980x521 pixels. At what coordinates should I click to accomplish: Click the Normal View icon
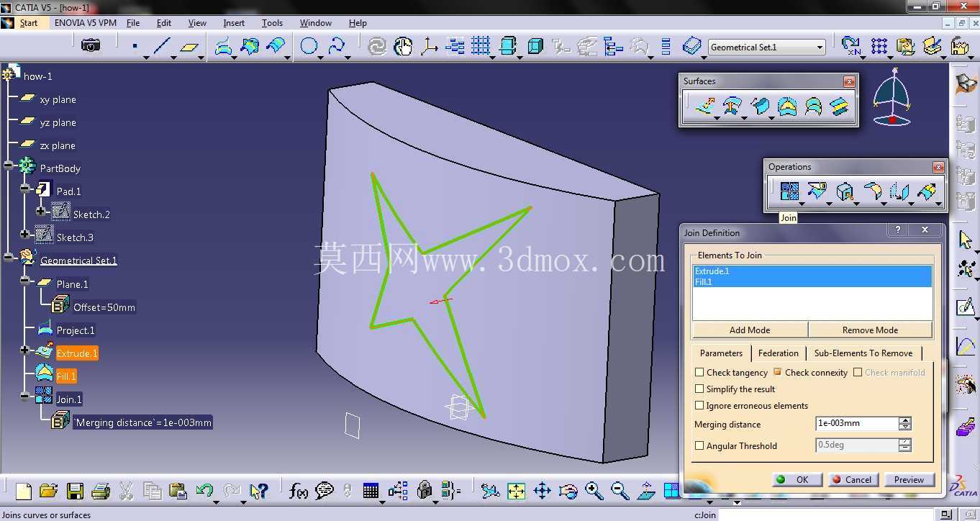click(646, 491)
